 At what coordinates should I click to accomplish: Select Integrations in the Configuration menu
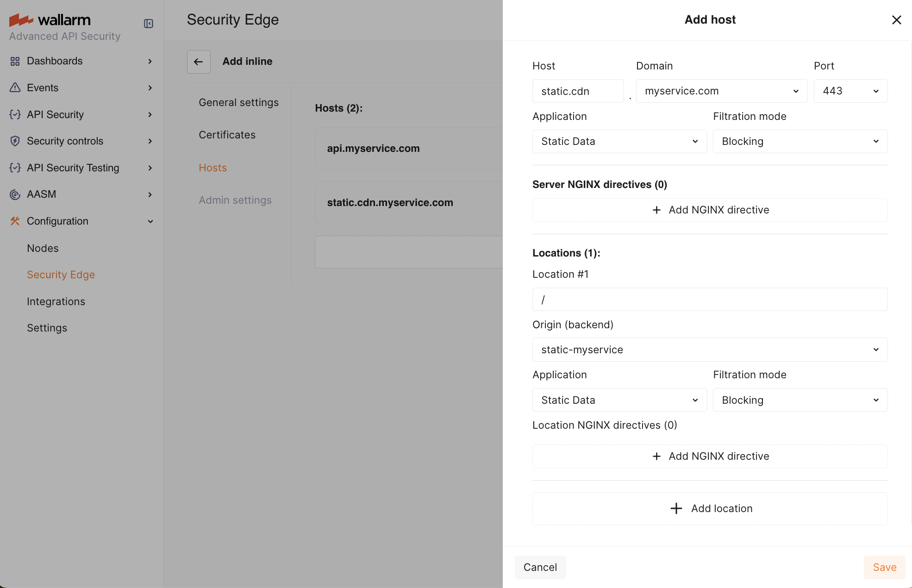tap(56, 302)
